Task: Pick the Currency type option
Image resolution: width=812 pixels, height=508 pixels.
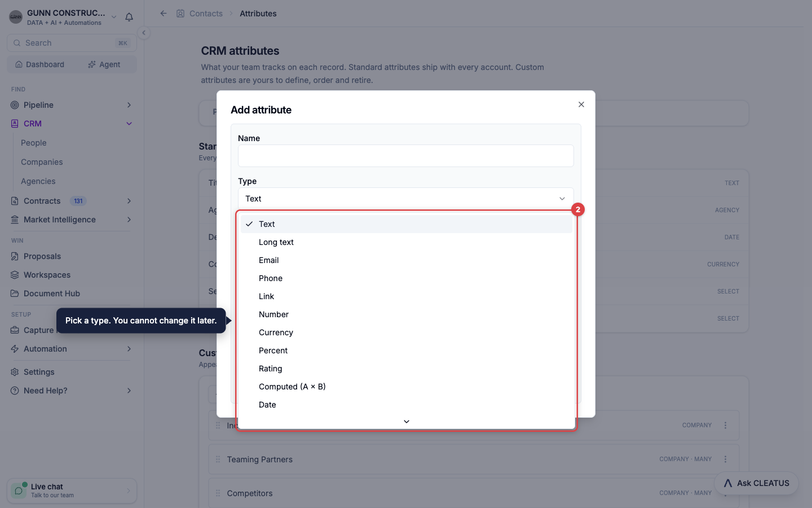Action: [x=406, y=332]
